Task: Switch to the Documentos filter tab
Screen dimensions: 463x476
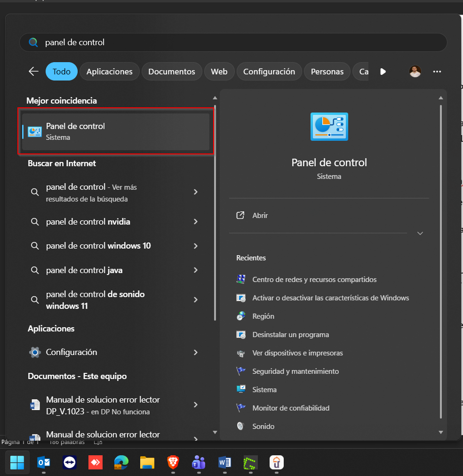Action: coord(172,72)
